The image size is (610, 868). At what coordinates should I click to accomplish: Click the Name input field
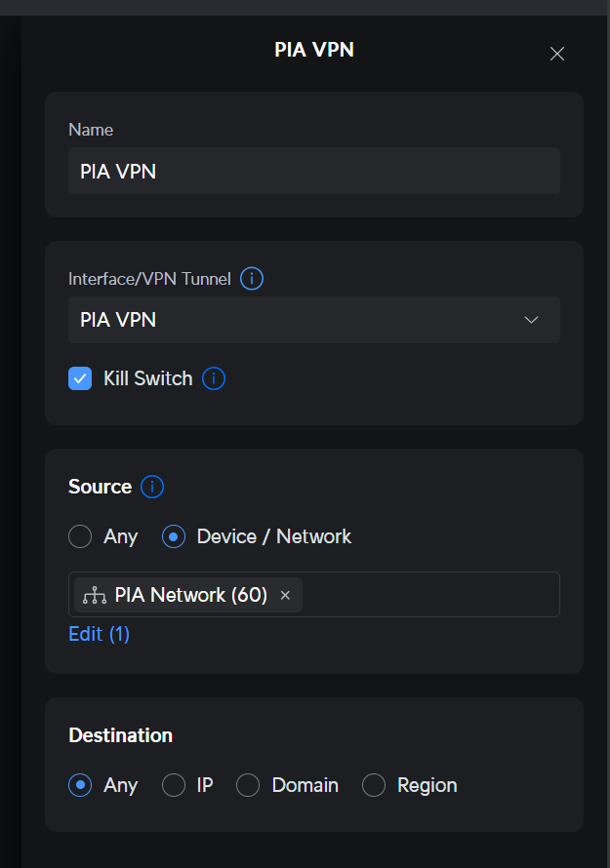(x=314, y=171)
